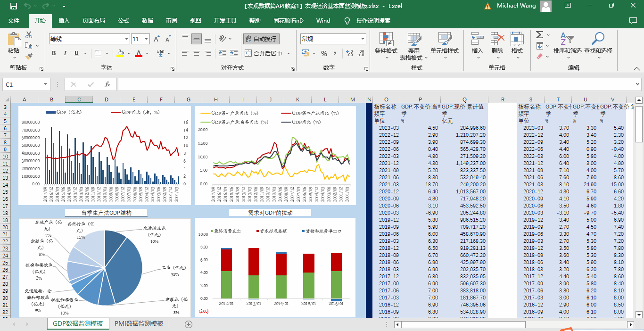The height and width of the screenshot is (331, 644).
Task: Click the Save icon in the title bar
Action: tap(14, 6)
